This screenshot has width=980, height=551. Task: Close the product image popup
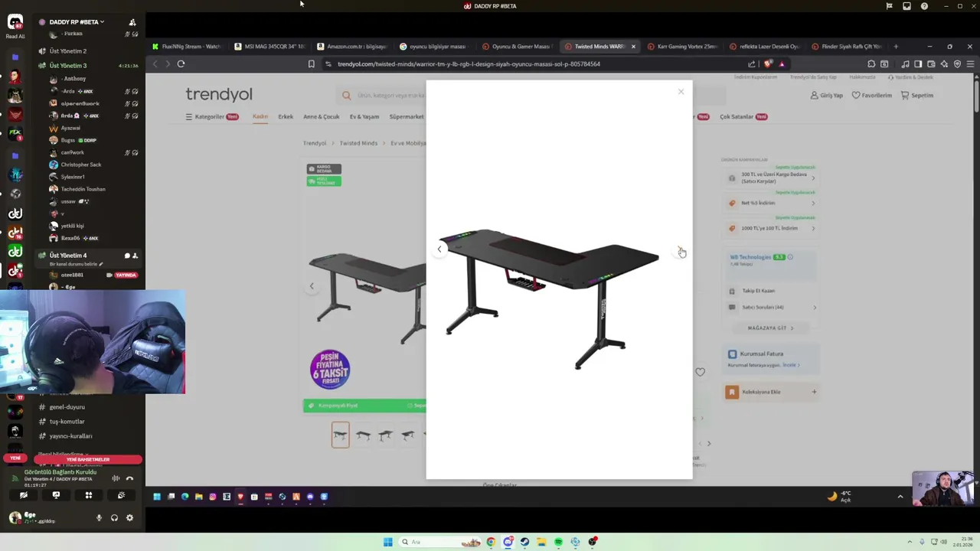[681, 92]
